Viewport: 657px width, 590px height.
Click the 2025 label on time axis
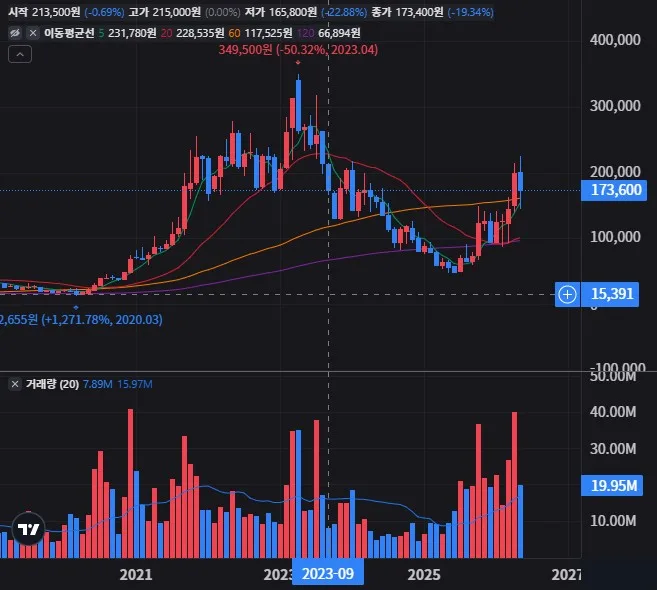coord(424,574)
